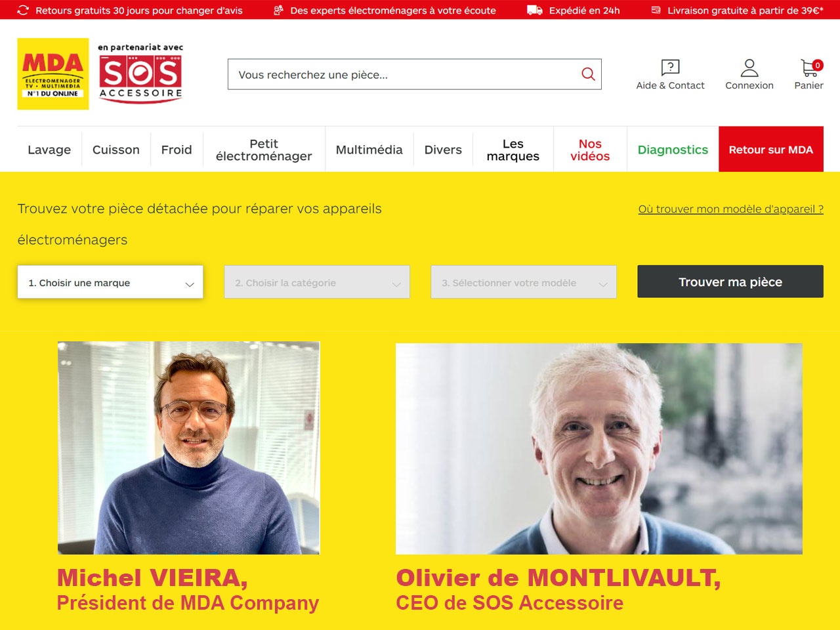The image size is (840, 630).
Task: Open the Choisir la catégorie dropdown
Action: 317,282
